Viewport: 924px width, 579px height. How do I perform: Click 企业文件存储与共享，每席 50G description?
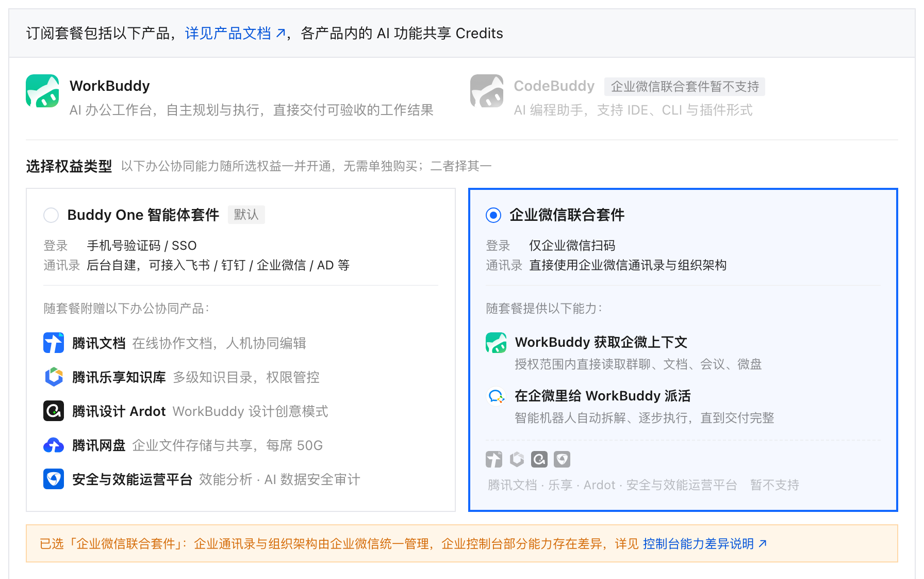click(x=227, y=445)
